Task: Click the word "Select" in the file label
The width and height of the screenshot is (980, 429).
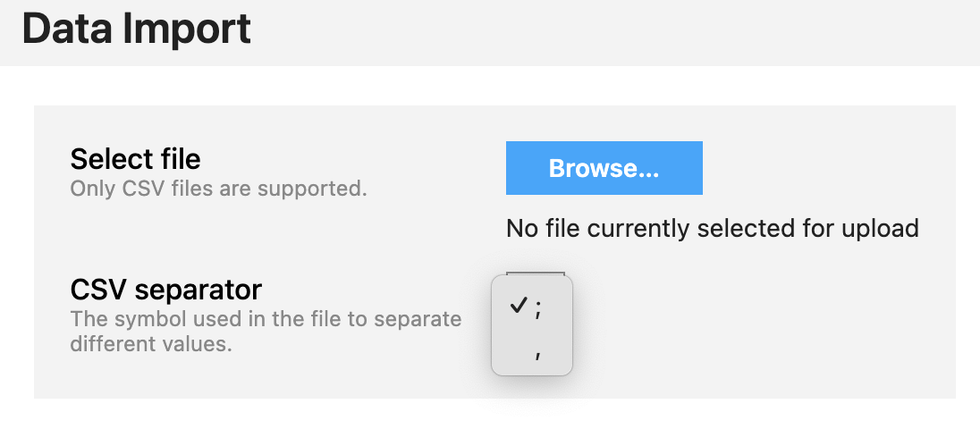Action: point(108,159)
